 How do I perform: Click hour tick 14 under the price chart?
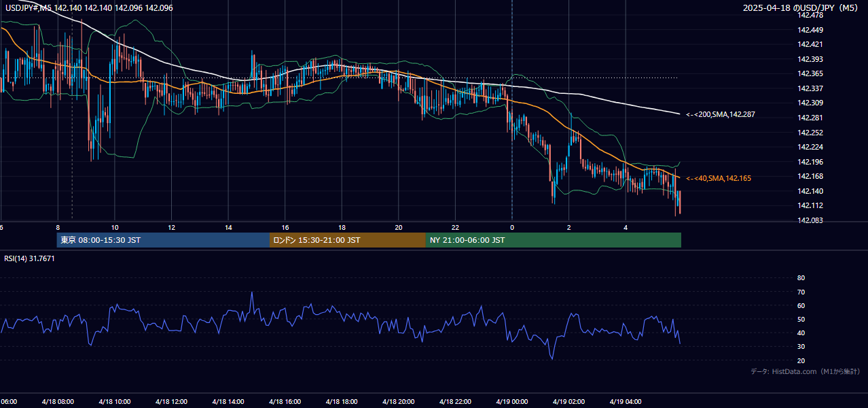[228, 227]
